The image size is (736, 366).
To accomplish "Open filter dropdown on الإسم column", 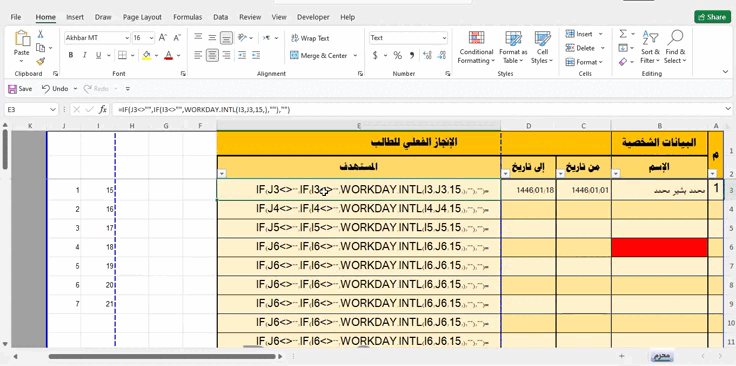I will pyautogui.click(x=616, y=174).
